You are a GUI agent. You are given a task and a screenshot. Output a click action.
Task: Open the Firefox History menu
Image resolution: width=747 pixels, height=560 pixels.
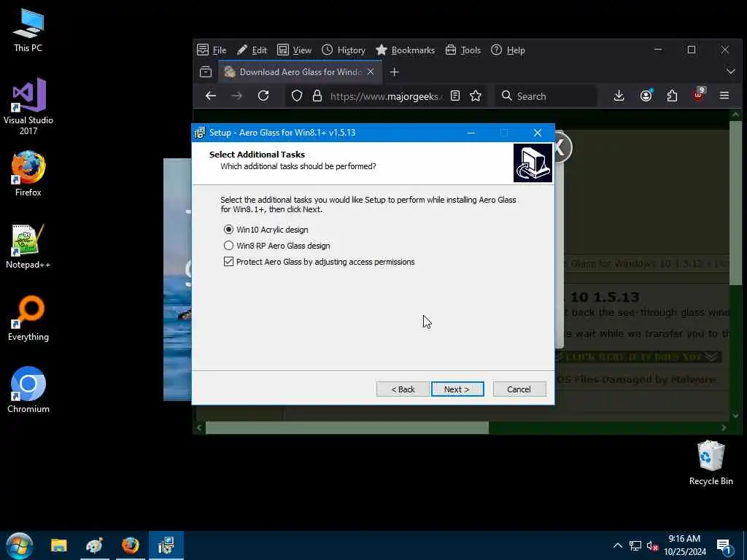coord(344,50)
